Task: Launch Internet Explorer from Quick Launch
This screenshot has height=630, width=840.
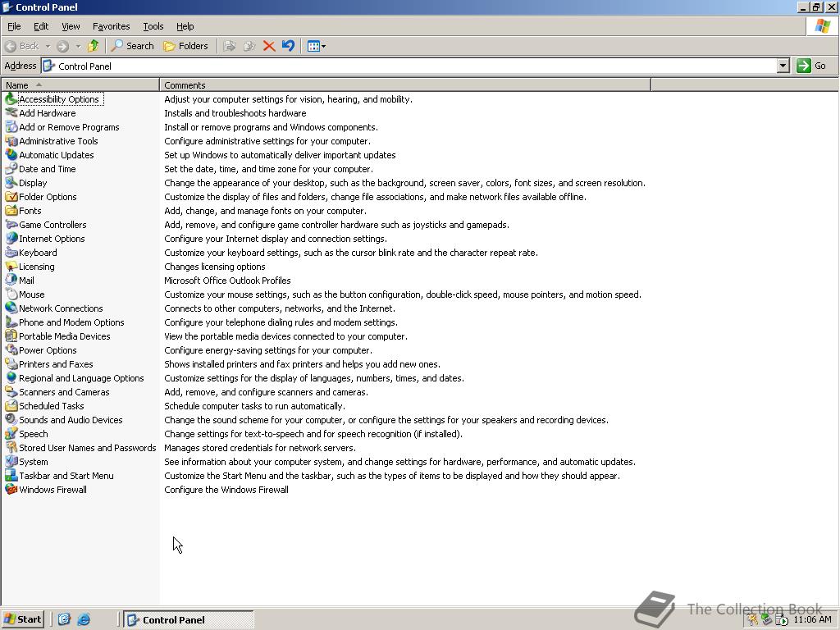Action: (x=84, y=619)
